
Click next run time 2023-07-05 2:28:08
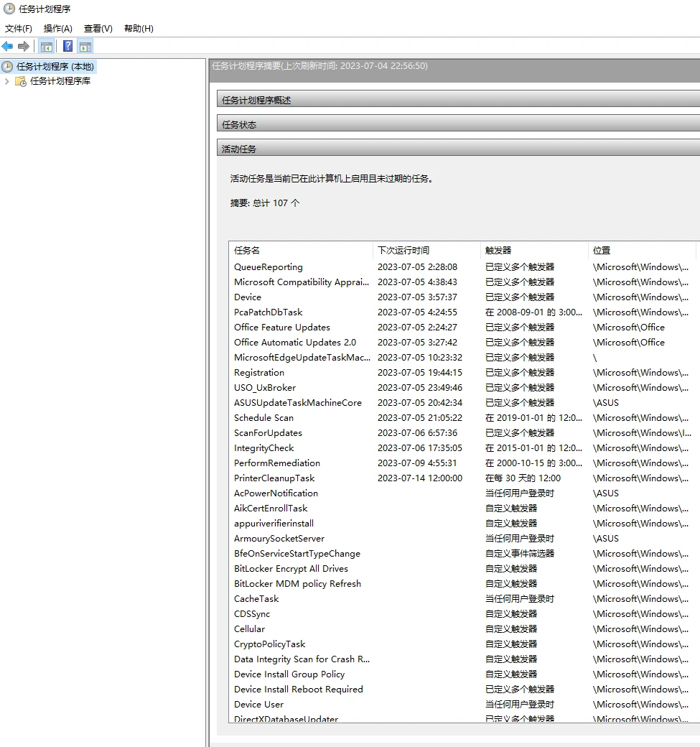[418, 267]
